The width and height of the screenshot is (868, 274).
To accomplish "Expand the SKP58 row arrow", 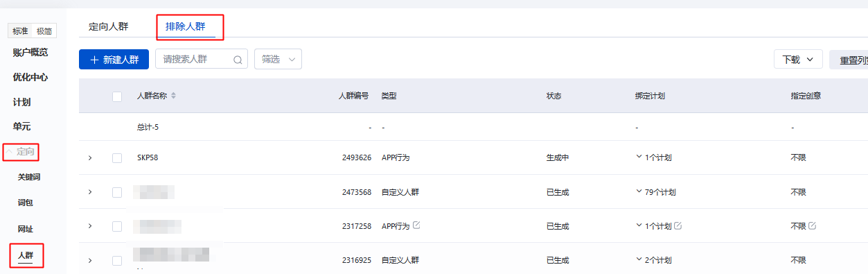I will click(90, 158).
